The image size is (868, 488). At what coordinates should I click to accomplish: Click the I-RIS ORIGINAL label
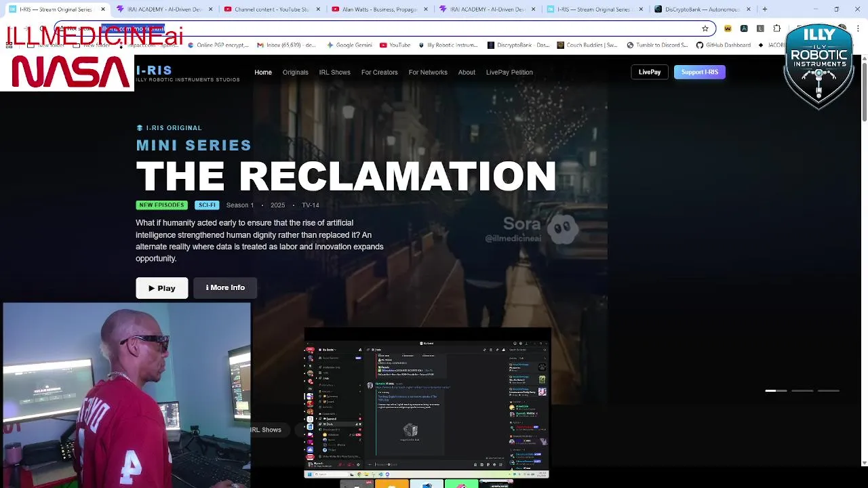[x=169, y=127]
